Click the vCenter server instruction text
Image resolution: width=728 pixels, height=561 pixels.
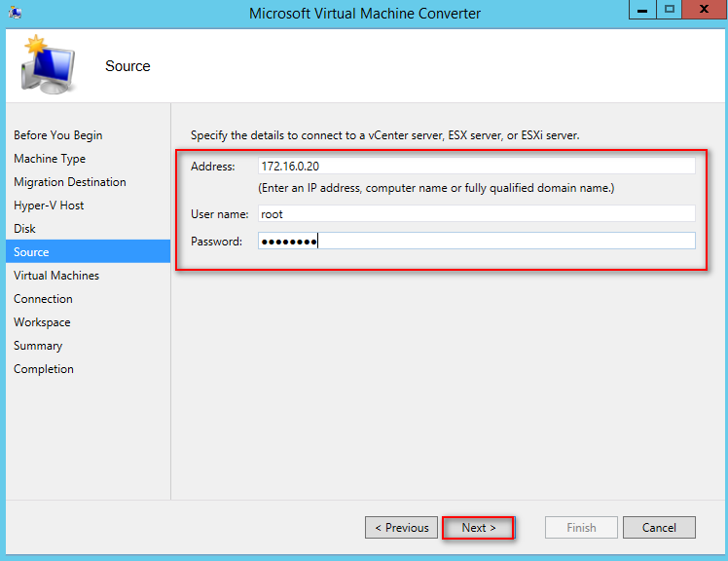[384, 135]
